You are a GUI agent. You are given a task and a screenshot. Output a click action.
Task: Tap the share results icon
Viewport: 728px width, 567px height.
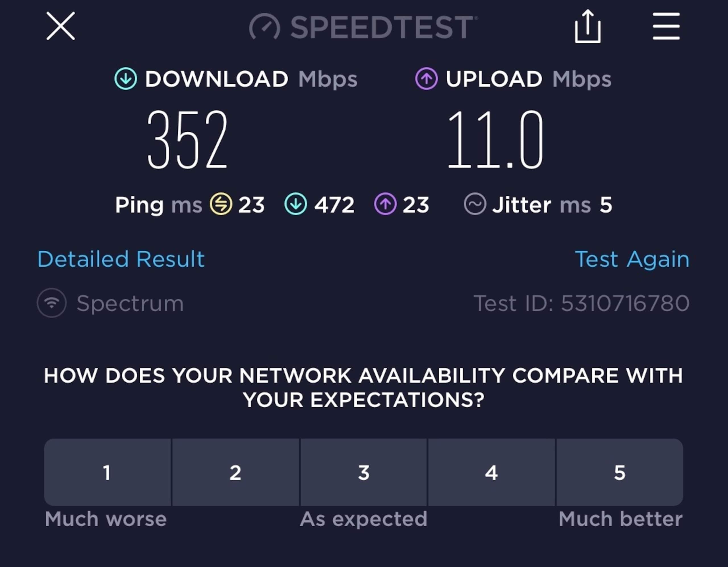click(588, 26)
